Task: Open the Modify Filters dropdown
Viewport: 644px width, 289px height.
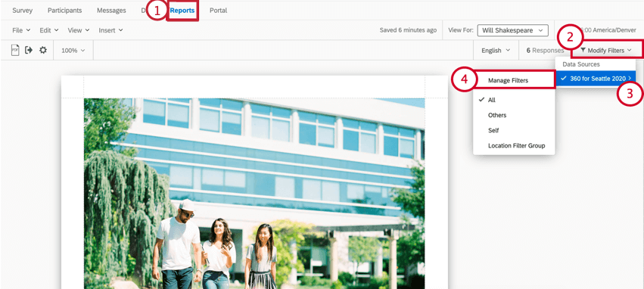Action: point(606,51)
